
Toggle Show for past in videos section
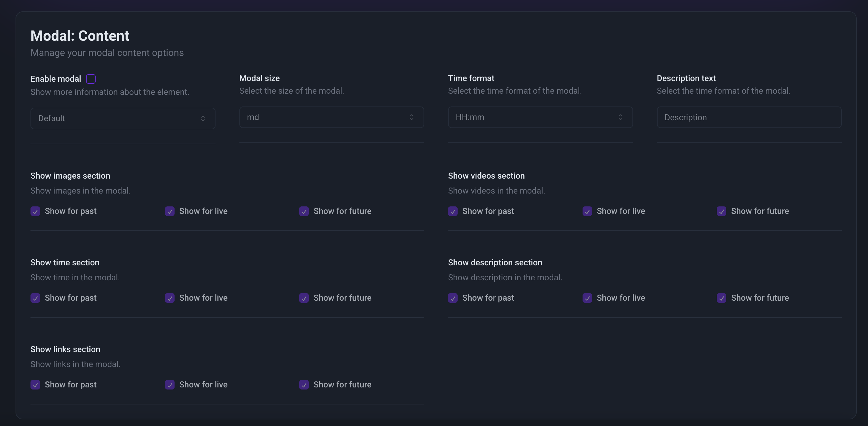pos(453,212)
